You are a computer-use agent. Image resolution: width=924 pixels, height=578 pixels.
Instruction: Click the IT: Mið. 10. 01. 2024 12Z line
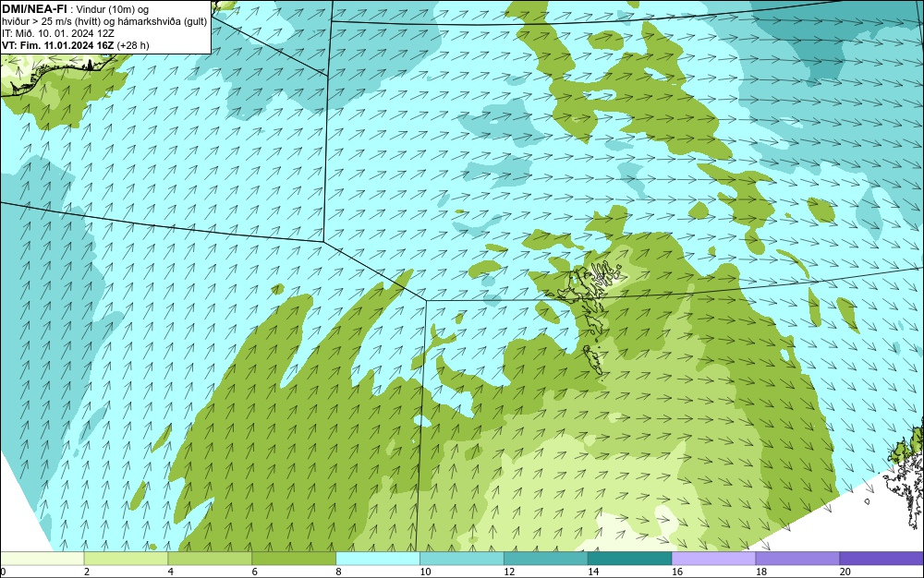point(57,33)
